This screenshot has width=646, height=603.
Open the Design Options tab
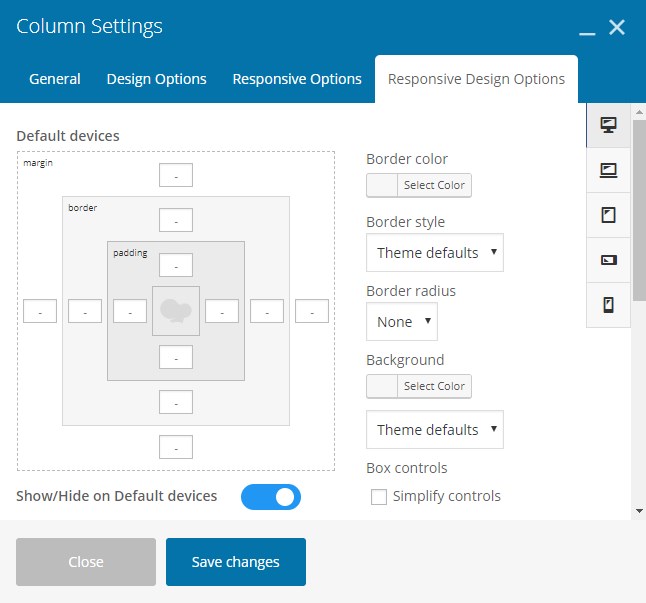157,79
